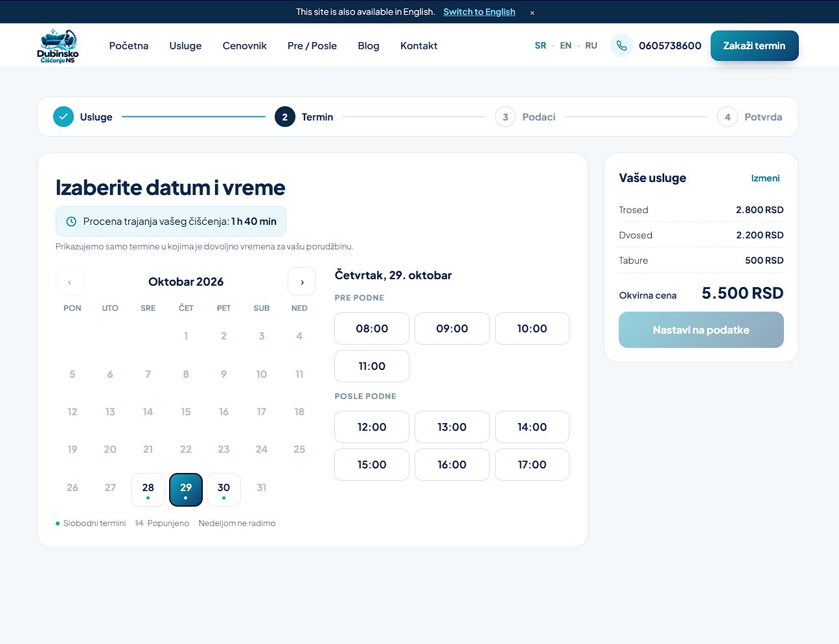Image resolution: width=839 pixels, height=644 pixels.
Task: Choose the 17:00 time slot
Action: pos(532,465)
